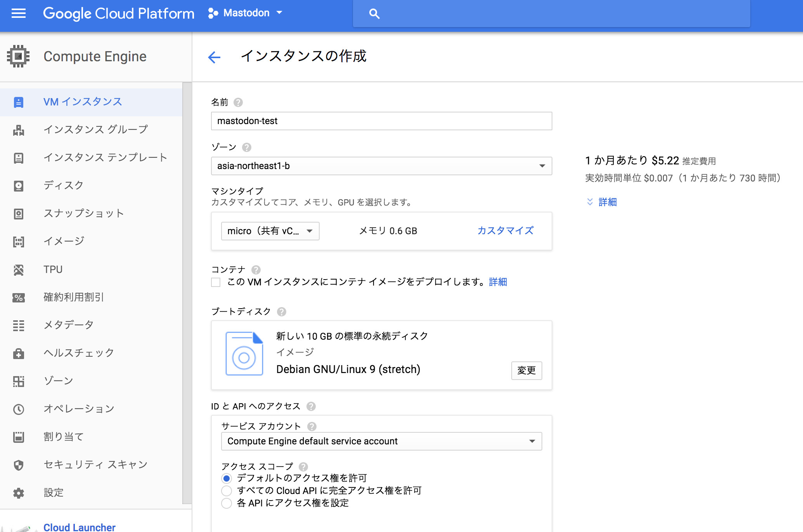Click the 変更 boot disk button

526,370
